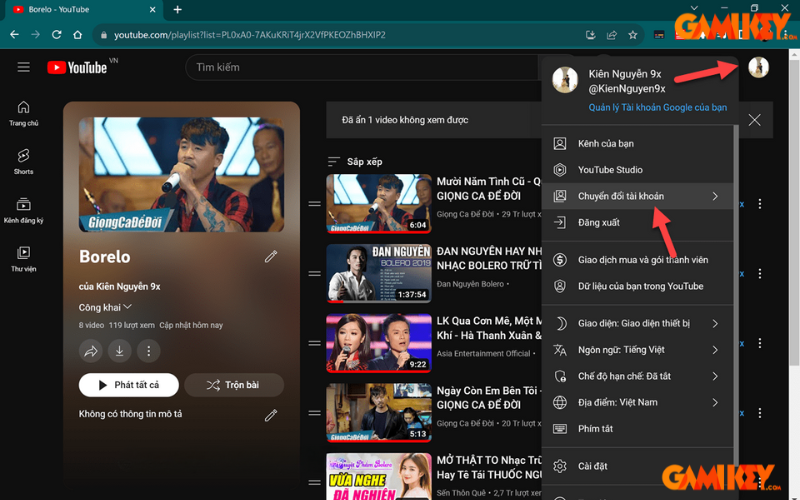
Task: Grab reorder handle of Mười Năm Tình Cũ
Action: (315, 204)
